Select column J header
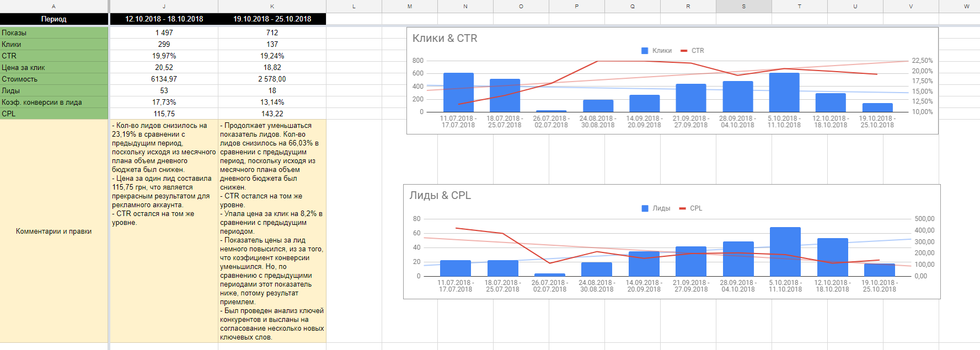This screenshot has height=350, width=980. pyautogui.click(x=164, y=6)
